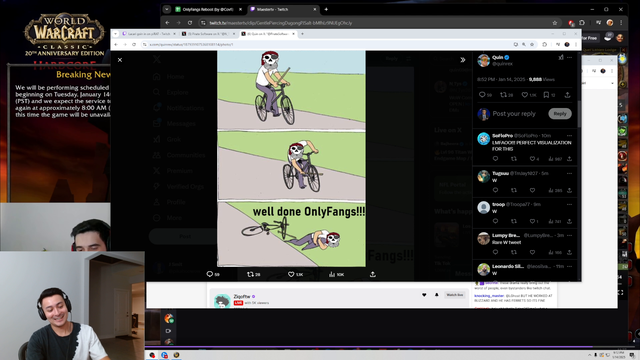This screenshot has height=360, width=640.
Task: Reload the page in the front browser window
Action: click(134, 44)
